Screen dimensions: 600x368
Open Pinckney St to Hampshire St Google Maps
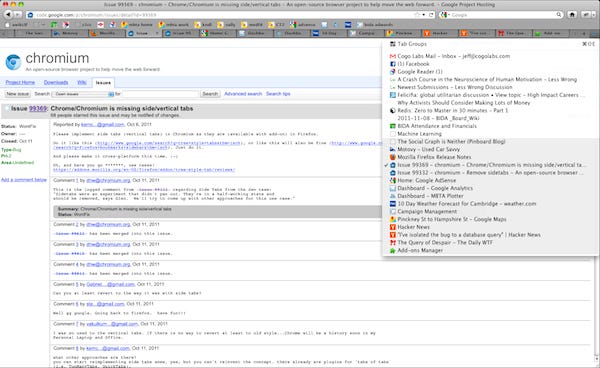click(490, 219)
